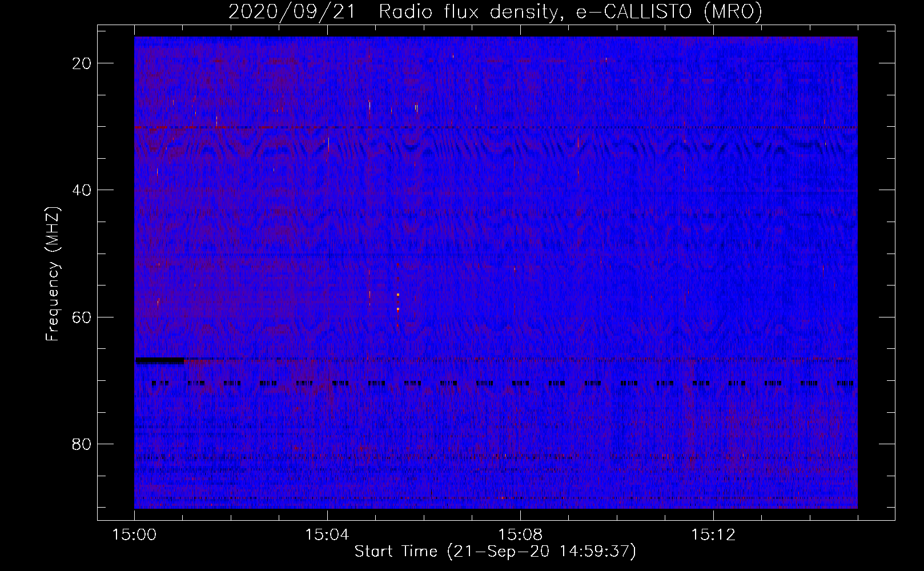
Task: Click the 15:08 time tick label
Action: (x=520, y=535)
